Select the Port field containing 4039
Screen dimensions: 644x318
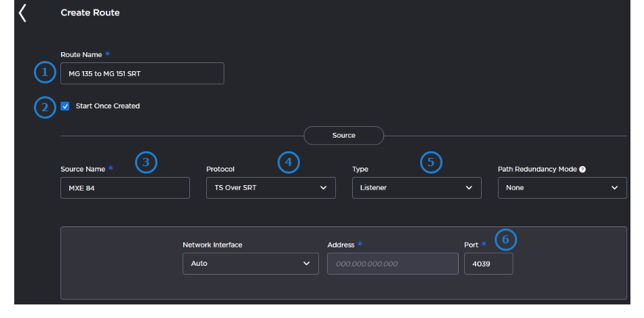point(488,264)
